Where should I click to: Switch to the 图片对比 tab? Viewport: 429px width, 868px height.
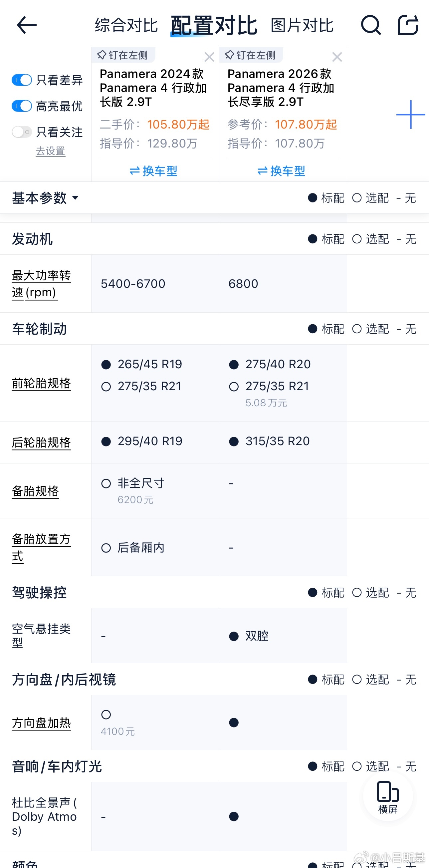pos(302,26)
